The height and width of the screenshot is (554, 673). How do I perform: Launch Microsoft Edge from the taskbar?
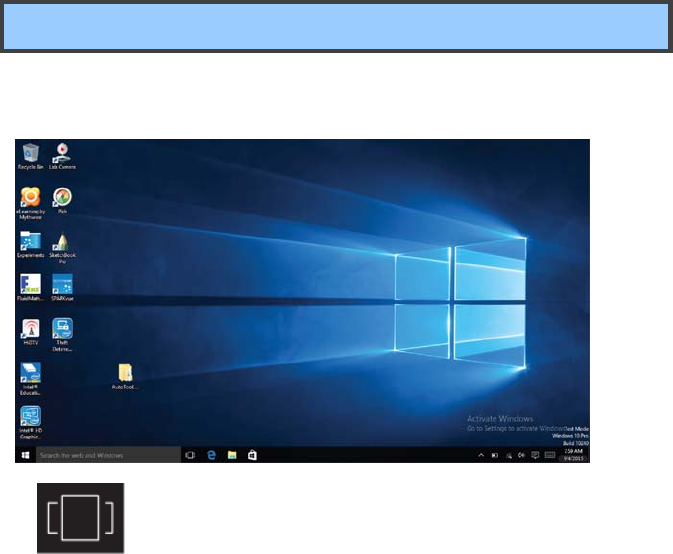211,455
